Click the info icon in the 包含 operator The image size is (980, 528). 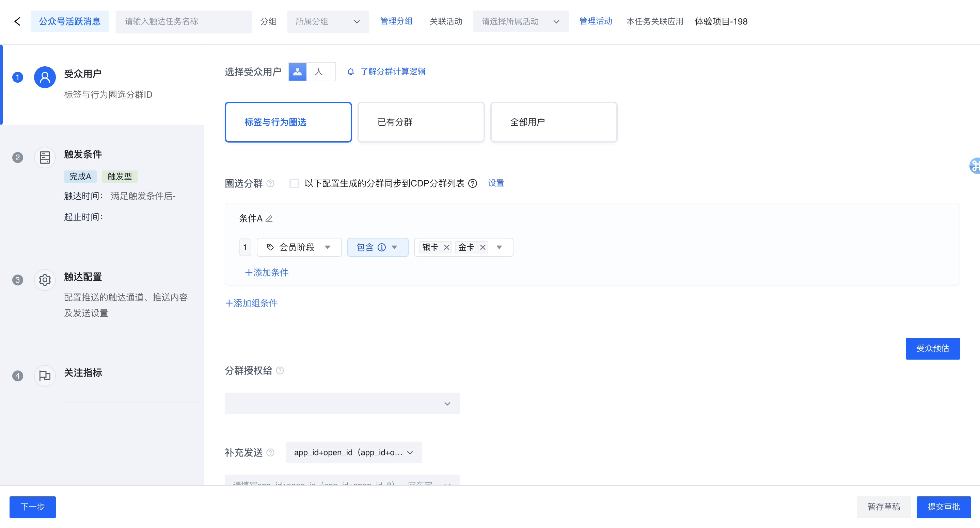[382, 247]
